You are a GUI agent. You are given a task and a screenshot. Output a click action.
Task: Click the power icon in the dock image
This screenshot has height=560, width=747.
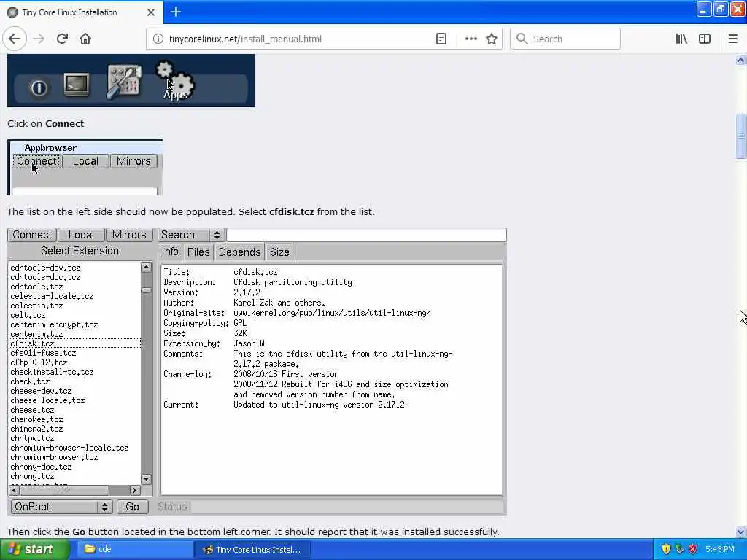39,87
